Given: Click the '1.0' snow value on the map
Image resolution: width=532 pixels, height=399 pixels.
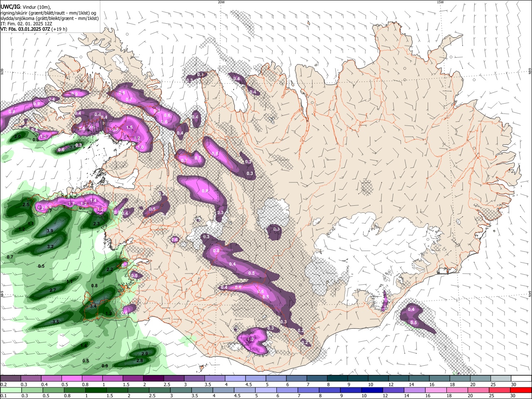Looking at the screenshot, I should pos(140,147).
